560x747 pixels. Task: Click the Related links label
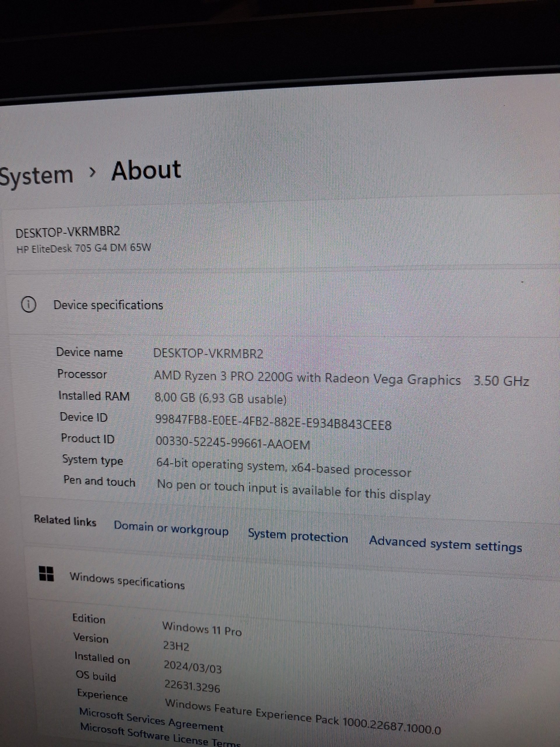65,521
